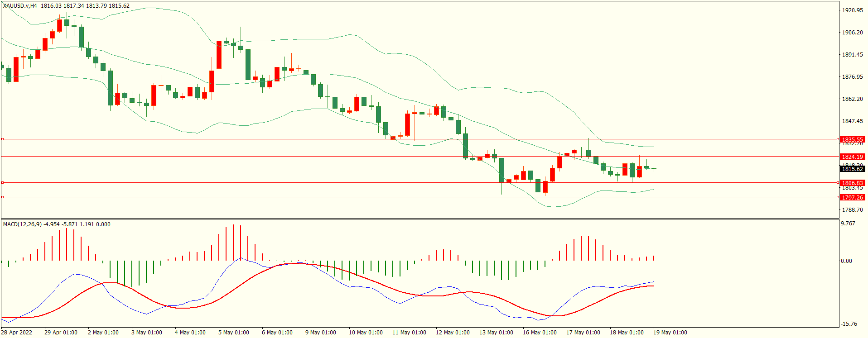Click the 9 May 01:00 time label

[x=320, y=332]
